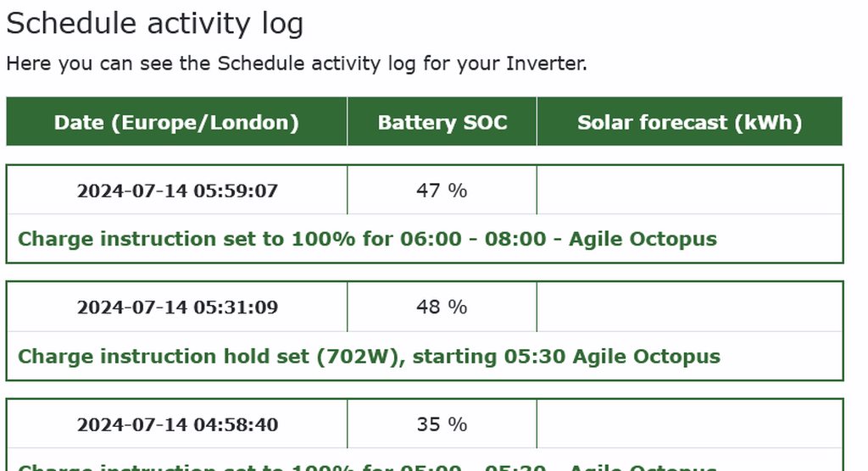Click "Agile Octopus" in the 06:00 - 08:00 instruction
The height and width of the screenshot is (471, 868).
pyautogui.click(x=643, y=239)
